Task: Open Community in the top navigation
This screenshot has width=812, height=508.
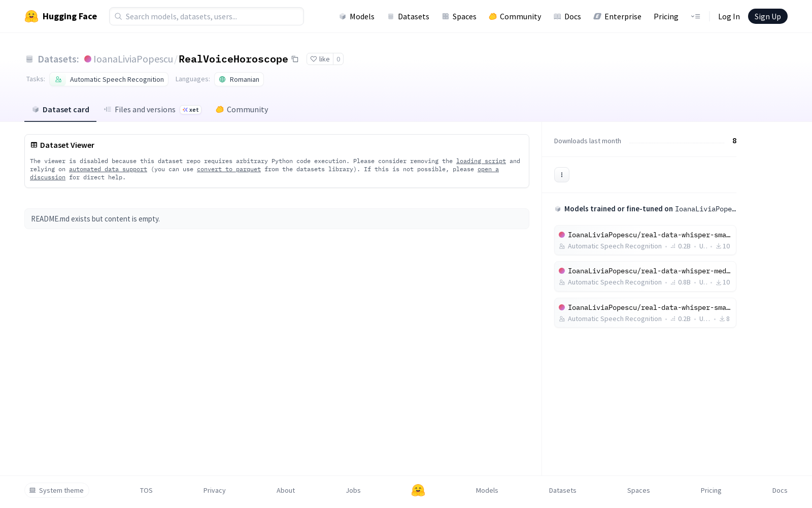Action: pyautogui.click(x=515, y=16)
